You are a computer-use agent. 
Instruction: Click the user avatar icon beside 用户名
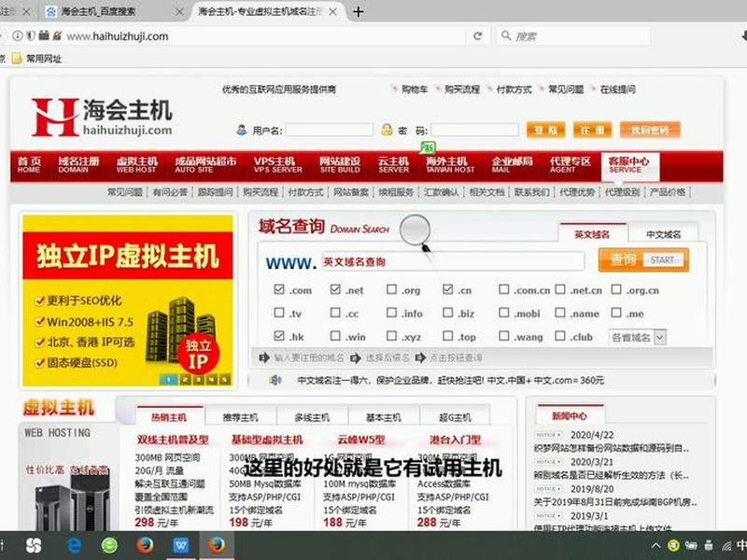(242, 130)
